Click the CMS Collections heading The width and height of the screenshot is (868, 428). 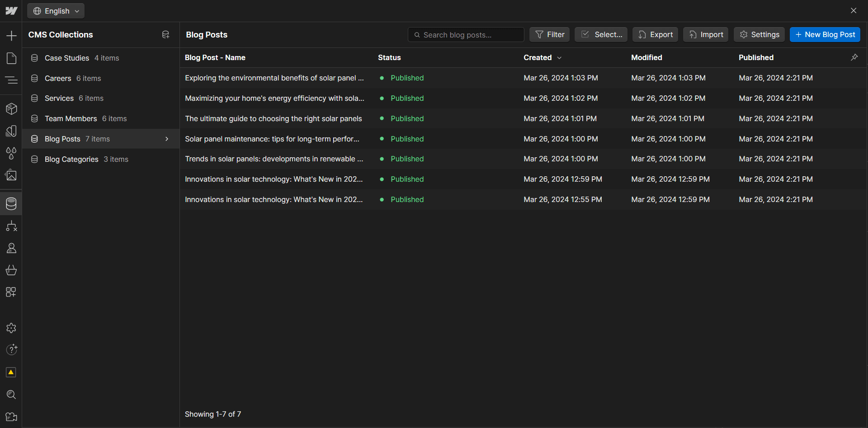pos(61,35)
